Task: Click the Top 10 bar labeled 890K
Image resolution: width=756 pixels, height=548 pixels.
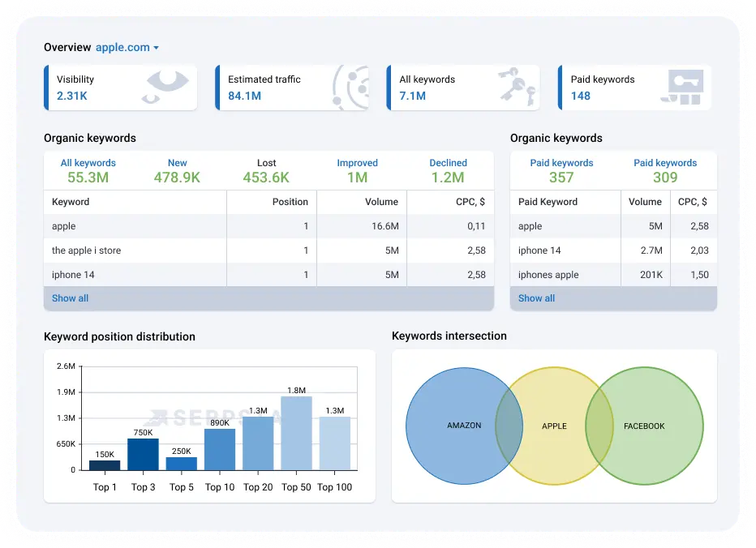Action: pyautogui.click(x=220, y=449)
